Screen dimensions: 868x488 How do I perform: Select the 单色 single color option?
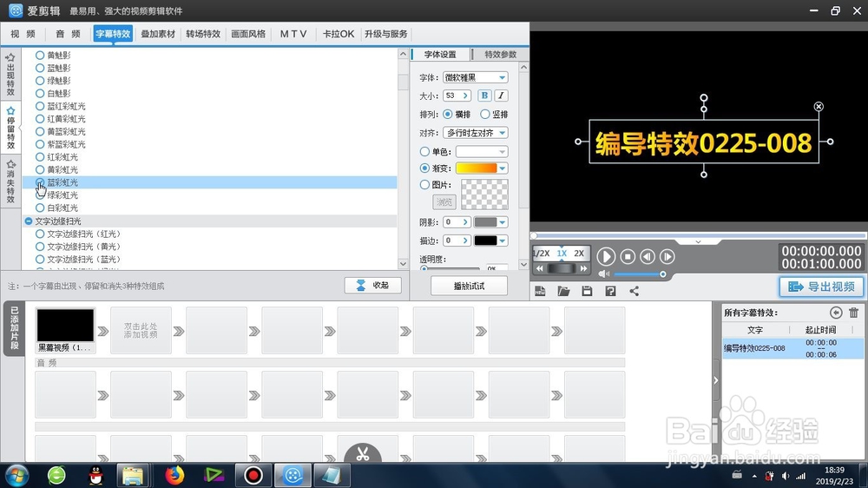click(x=424, y=151)
